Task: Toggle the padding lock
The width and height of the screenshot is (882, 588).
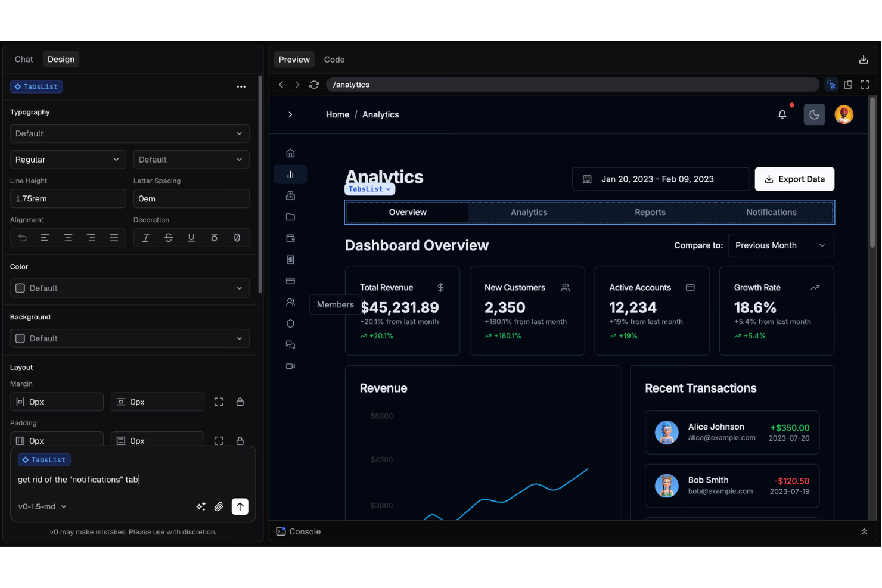Action: 240,441
